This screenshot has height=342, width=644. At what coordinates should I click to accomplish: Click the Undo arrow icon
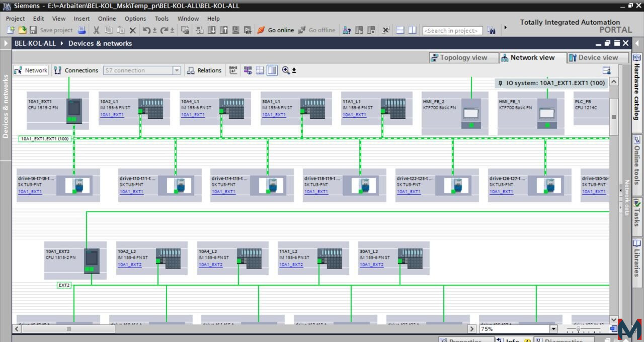(x=146, y=30)
